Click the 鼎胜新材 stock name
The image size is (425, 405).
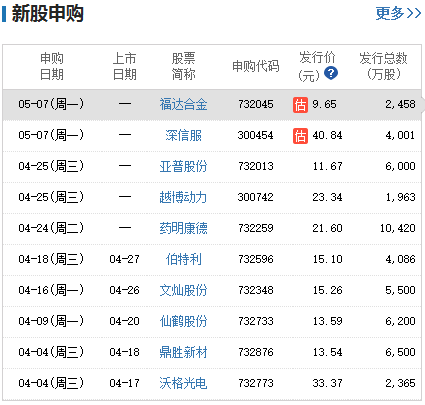(183, 352)
